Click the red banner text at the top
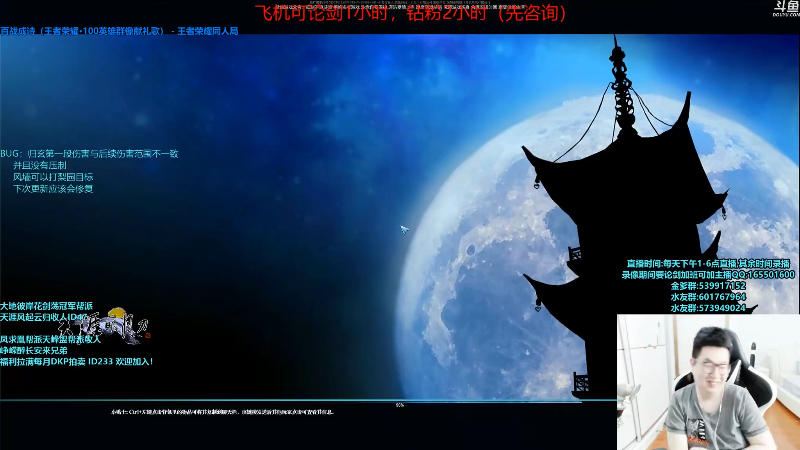 pyautogui.click(x=411, y=12)
